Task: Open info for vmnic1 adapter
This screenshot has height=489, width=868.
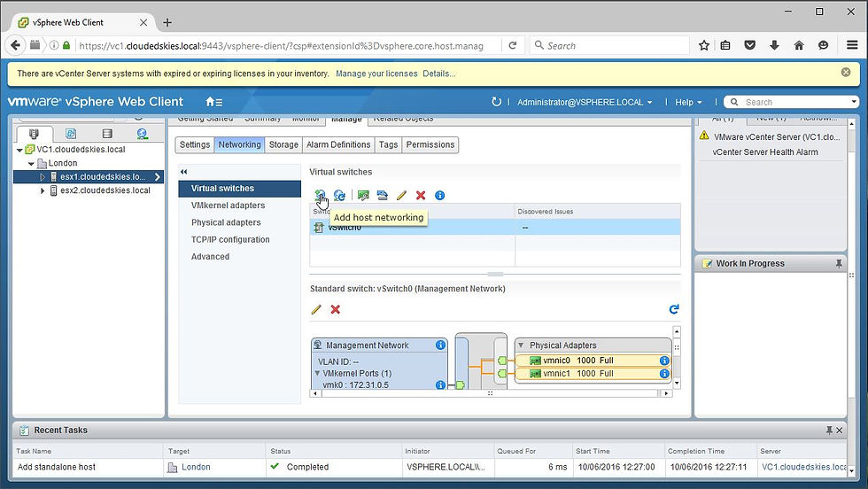Action: [x=664, y=374]
